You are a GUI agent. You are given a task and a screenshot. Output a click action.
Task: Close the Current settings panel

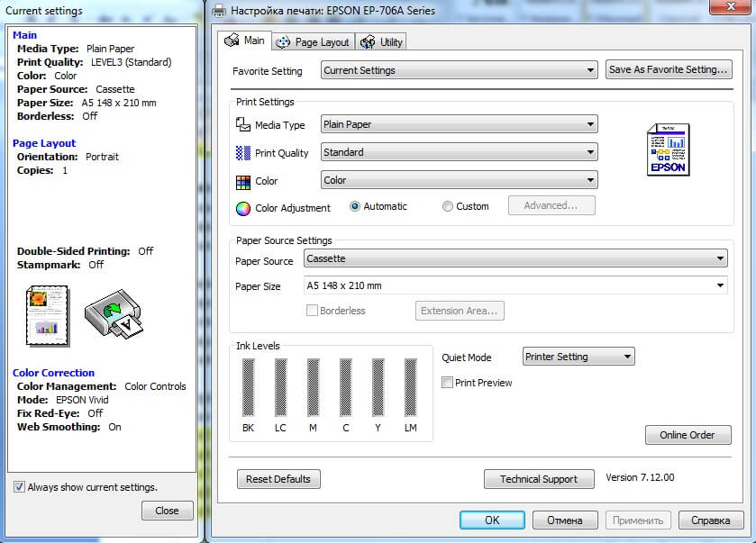168,511
